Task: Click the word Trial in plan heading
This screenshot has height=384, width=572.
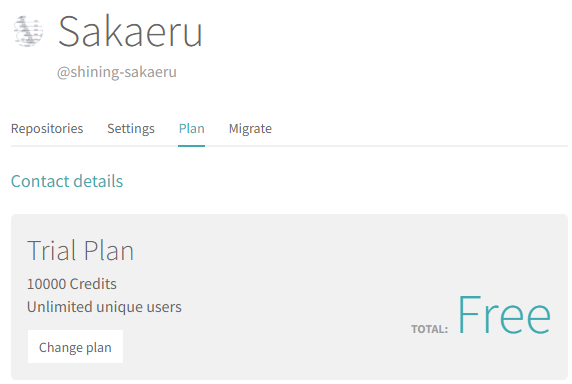Action: coord(53,251)
